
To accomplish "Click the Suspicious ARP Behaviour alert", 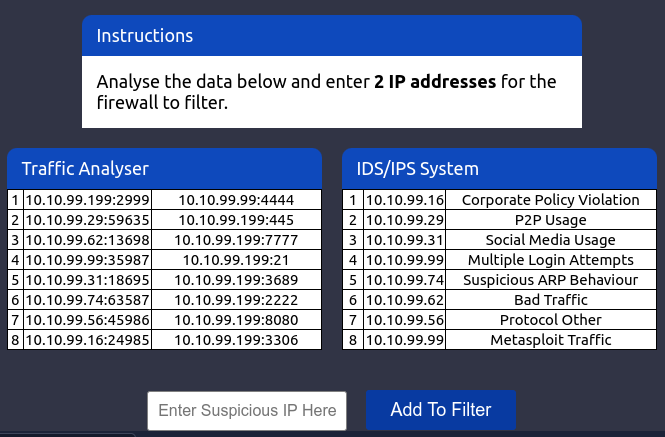I will click(x=550, y=280).
